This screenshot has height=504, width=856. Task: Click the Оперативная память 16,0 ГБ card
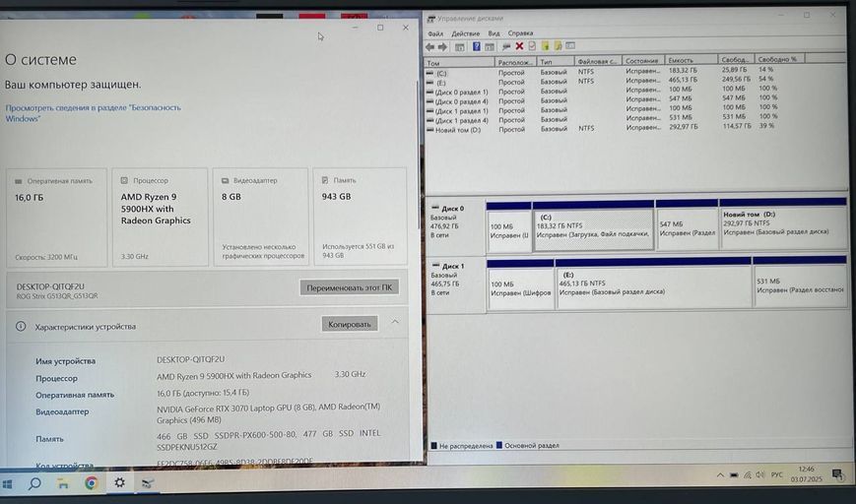(x=56, y=219)
